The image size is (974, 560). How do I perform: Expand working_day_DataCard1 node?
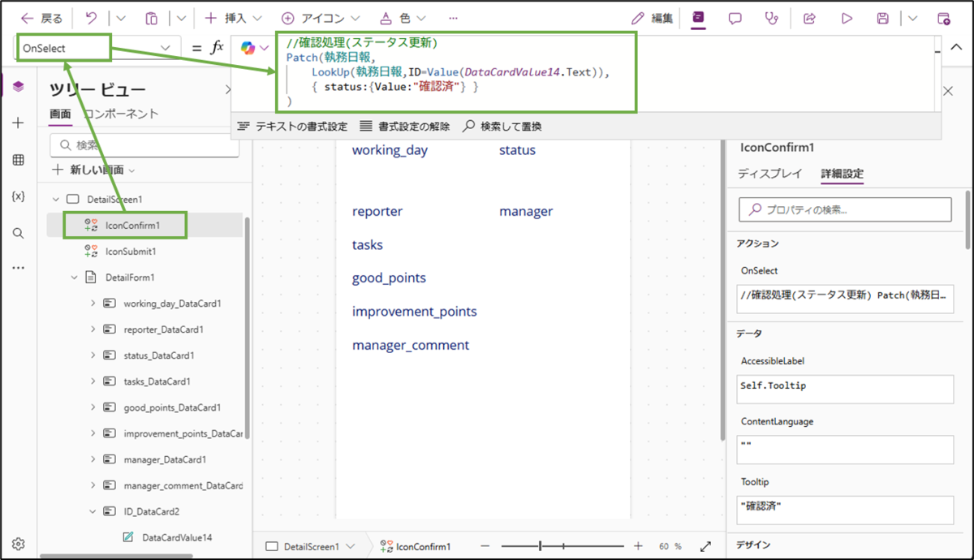pyautogui.click(x=92, y=304)
